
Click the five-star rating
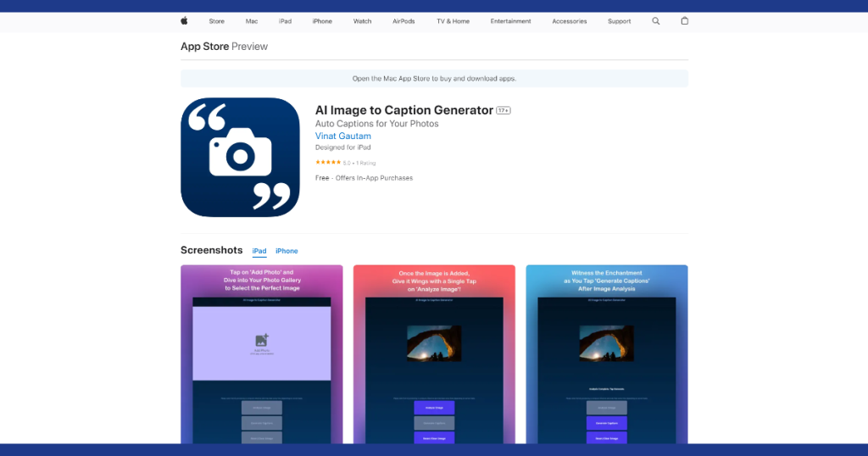pos(328,163)
